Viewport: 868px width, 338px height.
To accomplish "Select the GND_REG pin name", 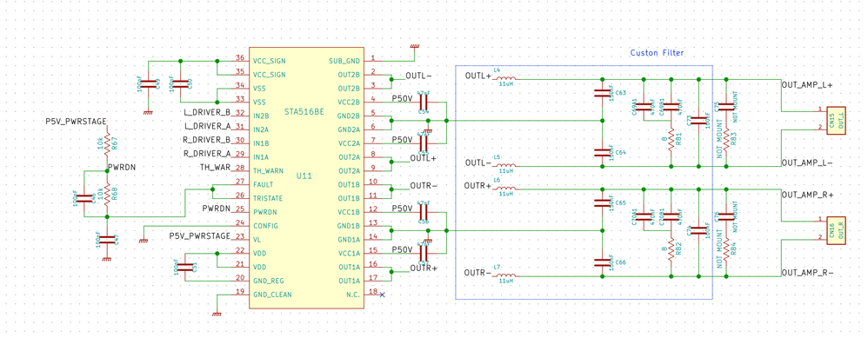I will (269, 281).
